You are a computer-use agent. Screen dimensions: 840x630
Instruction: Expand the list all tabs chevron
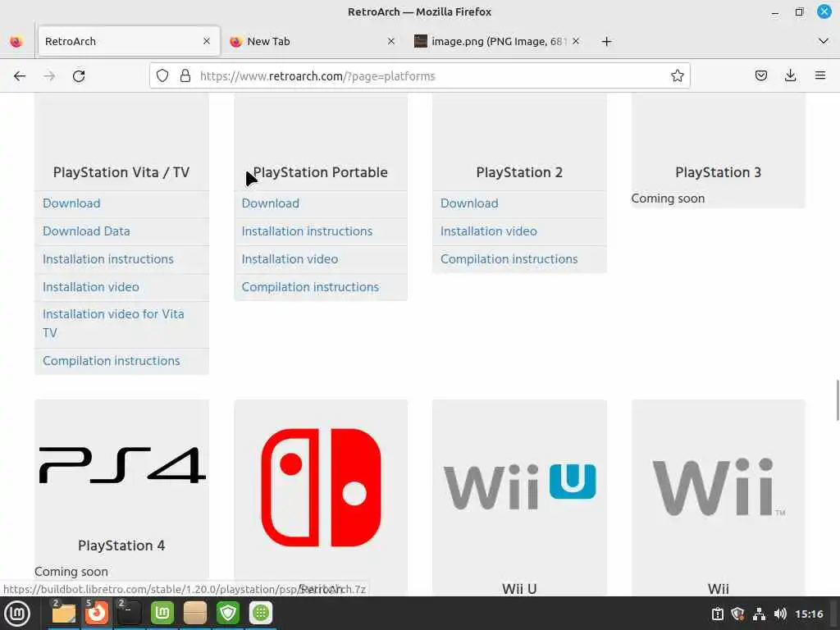point(824,41)
